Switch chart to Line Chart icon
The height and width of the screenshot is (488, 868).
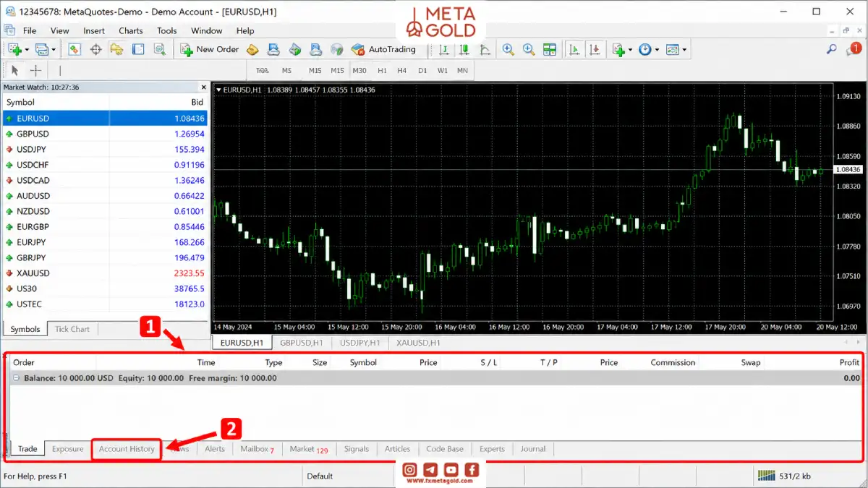[x=485, y=49]
